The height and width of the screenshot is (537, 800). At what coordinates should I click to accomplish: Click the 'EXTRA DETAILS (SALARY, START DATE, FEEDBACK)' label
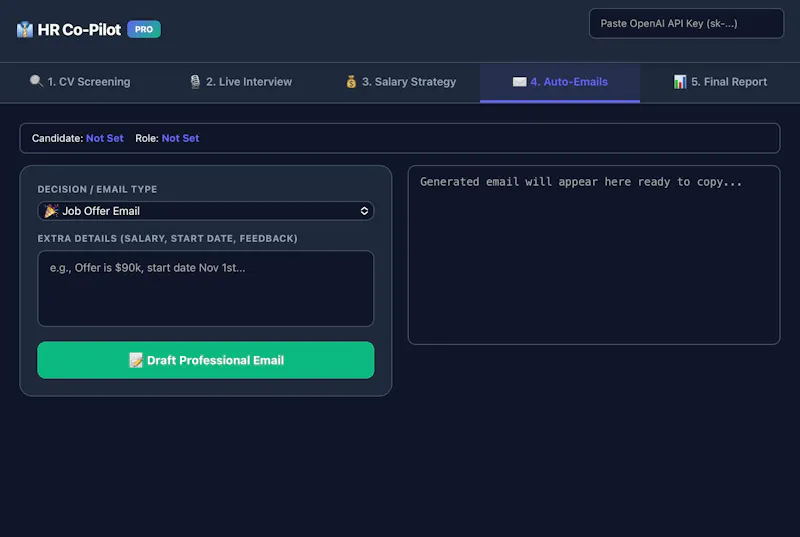pyautogui.click(x=167, y=239)
